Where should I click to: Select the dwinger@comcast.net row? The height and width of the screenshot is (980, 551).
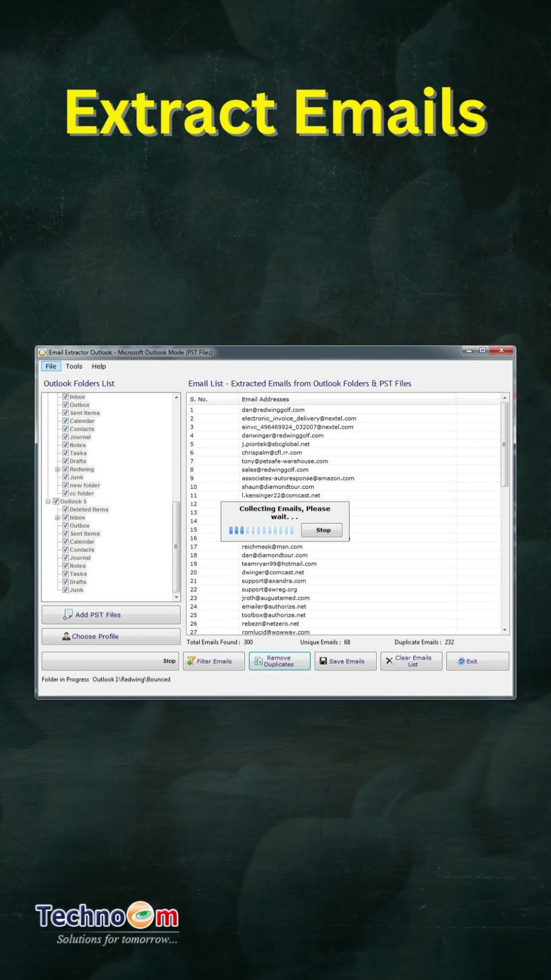[344, 572]
